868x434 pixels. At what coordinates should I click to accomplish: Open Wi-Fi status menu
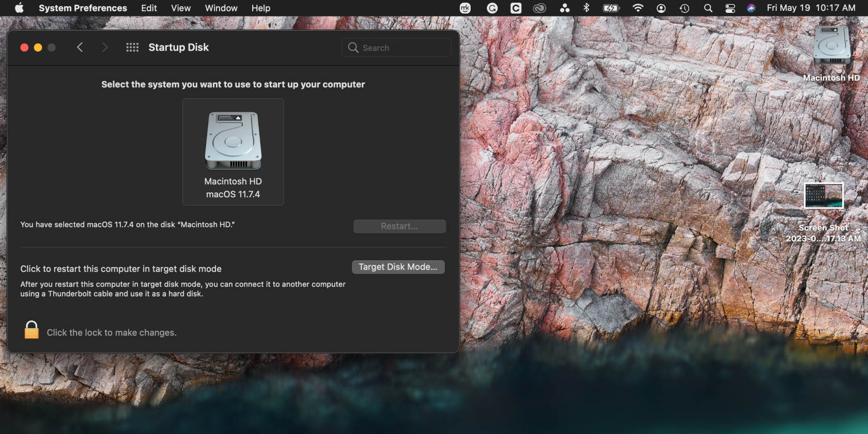pos(638,8)
